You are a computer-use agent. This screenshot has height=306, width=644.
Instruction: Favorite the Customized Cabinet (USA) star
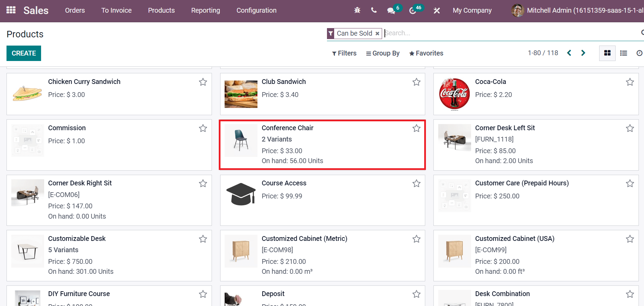(x=630, y=239)
